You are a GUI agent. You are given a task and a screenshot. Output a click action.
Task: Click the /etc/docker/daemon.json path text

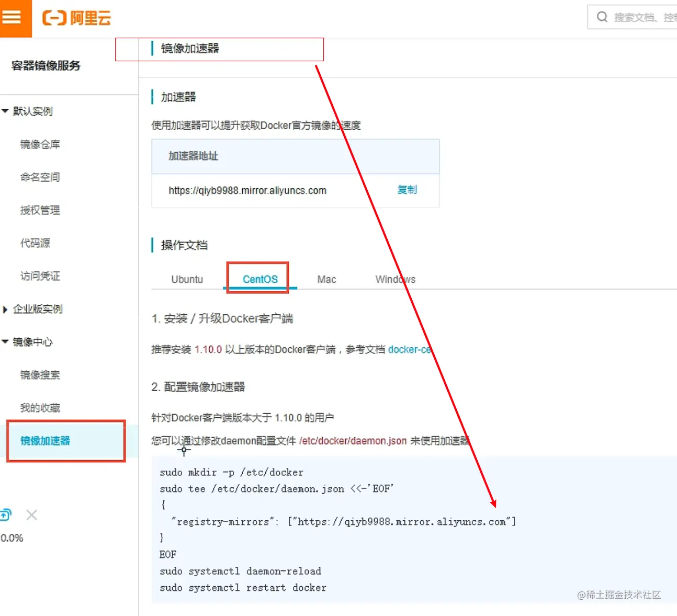[353, 441]
